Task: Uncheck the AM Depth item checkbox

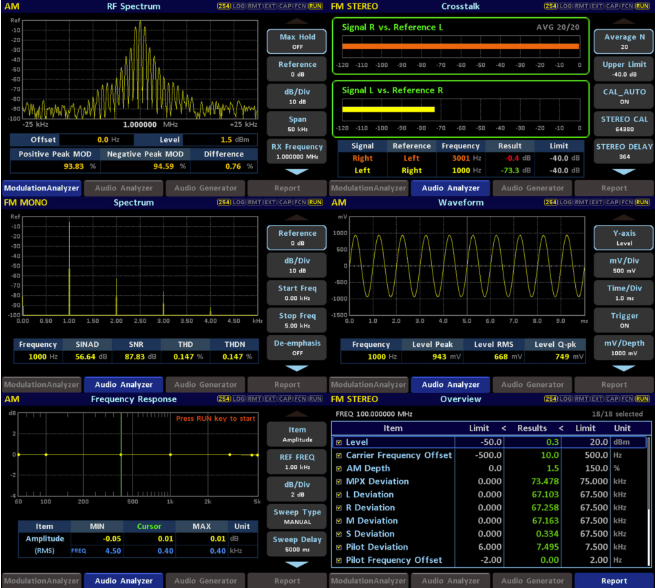Action: (339, 468)
